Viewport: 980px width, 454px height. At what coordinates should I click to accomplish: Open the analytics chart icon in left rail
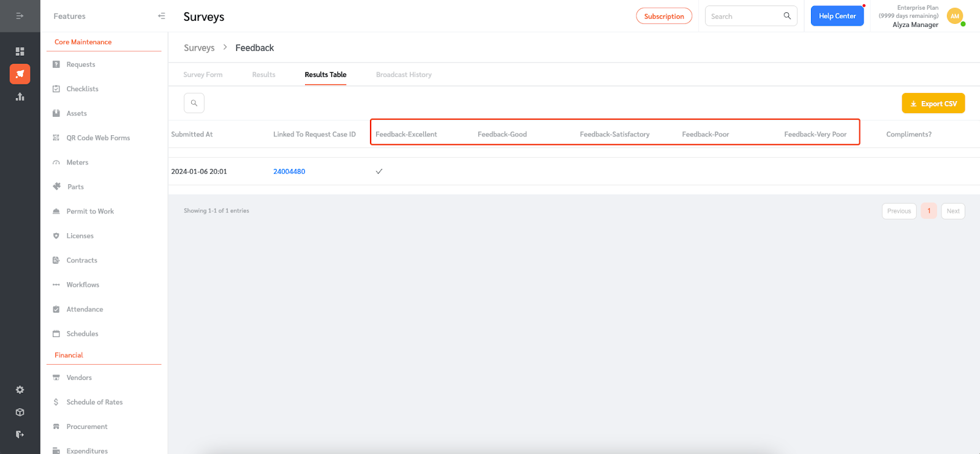pyautogui.click(x=20, y=97)
